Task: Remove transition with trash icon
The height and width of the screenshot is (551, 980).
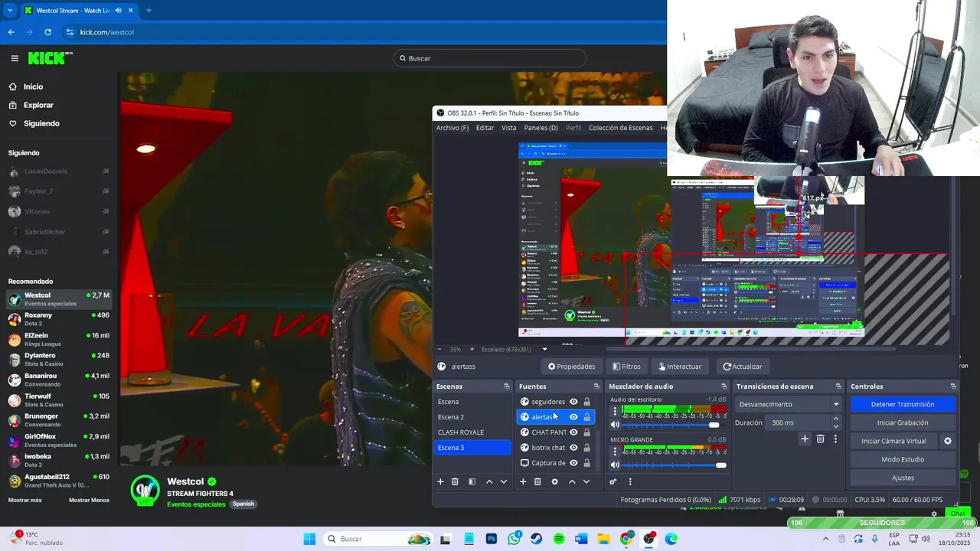Action: coord(820,439)
